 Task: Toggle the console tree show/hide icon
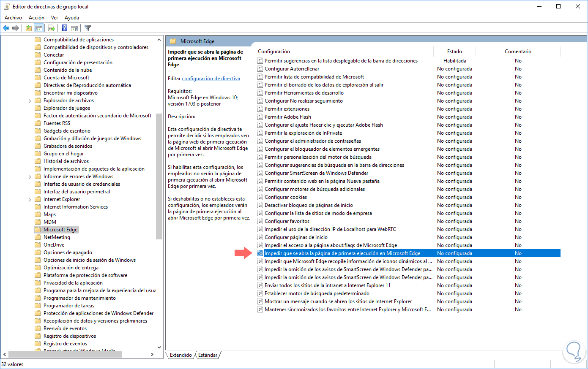pyautogui.click(x=39, y=28)
